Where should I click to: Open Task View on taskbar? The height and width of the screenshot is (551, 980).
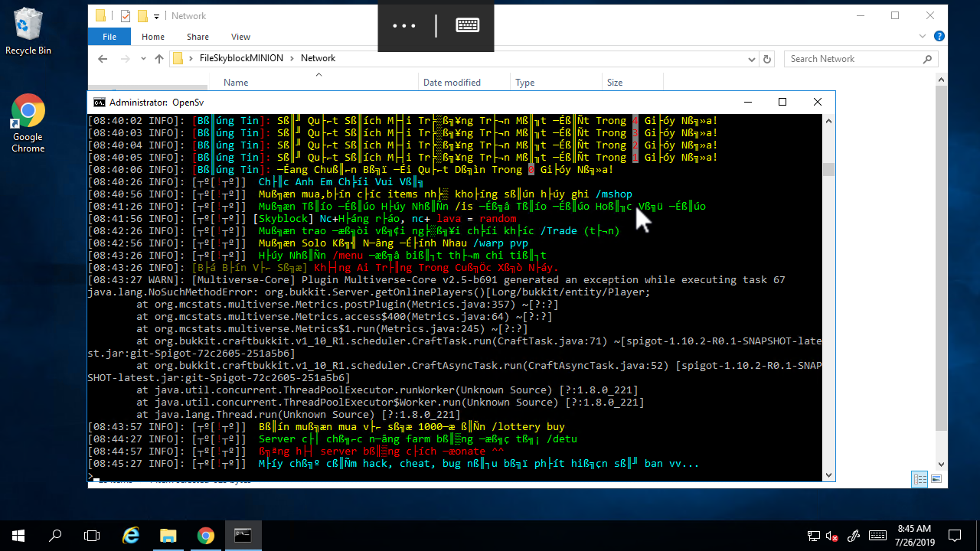92,536
